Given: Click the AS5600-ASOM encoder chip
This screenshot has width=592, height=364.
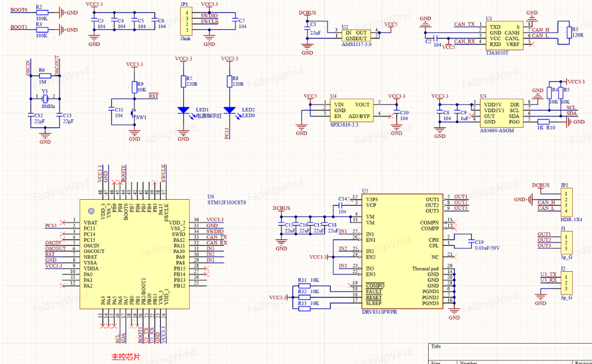Looking at the screenshot, I should 501,113.
